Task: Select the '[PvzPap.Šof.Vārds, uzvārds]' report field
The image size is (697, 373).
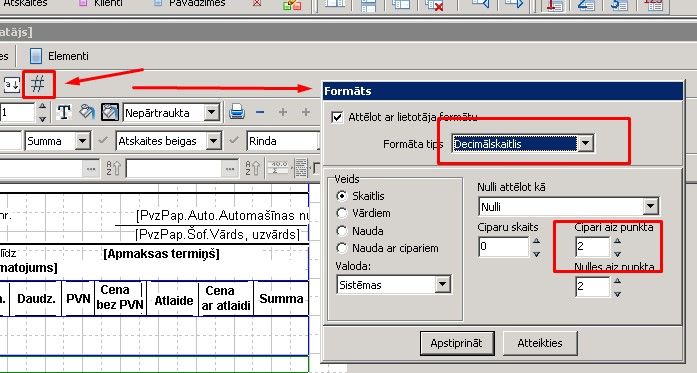Action: [x=217, y=234]
